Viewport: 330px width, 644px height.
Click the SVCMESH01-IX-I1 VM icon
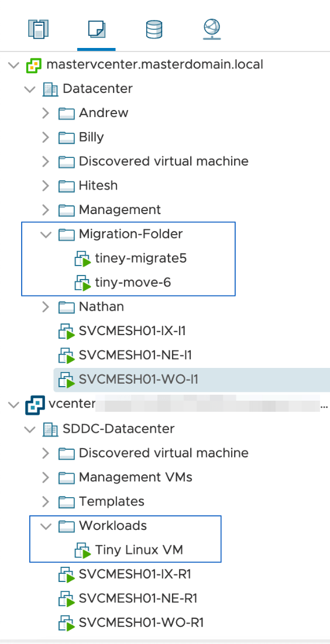pos(66,332)
